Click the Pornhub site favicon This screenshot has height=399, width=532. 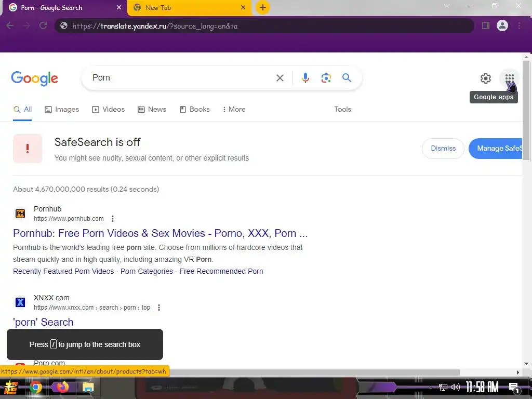[20, 214]
